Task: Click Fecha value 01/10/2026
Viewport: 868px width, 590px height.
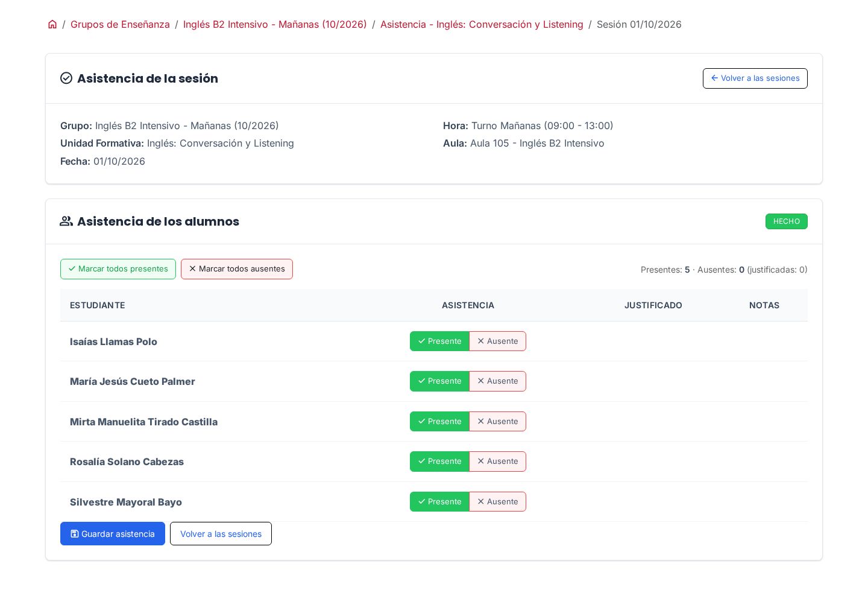Action: click(x=119, y=161)
